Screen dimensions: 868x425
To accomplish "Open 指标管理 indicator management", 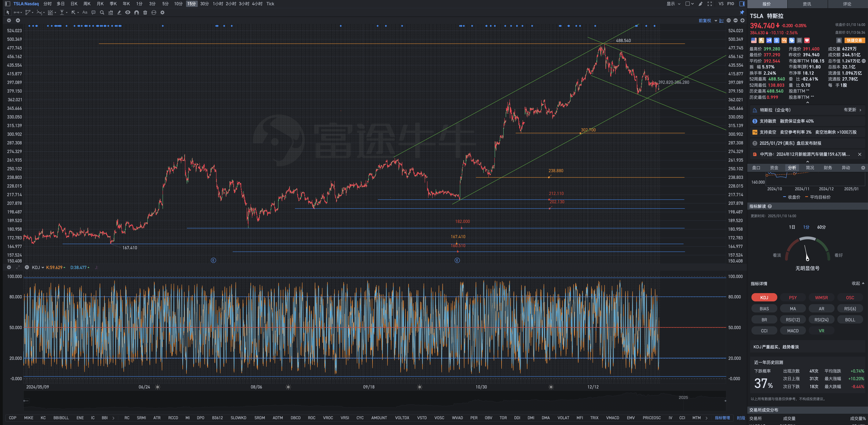I will (722, 418).
